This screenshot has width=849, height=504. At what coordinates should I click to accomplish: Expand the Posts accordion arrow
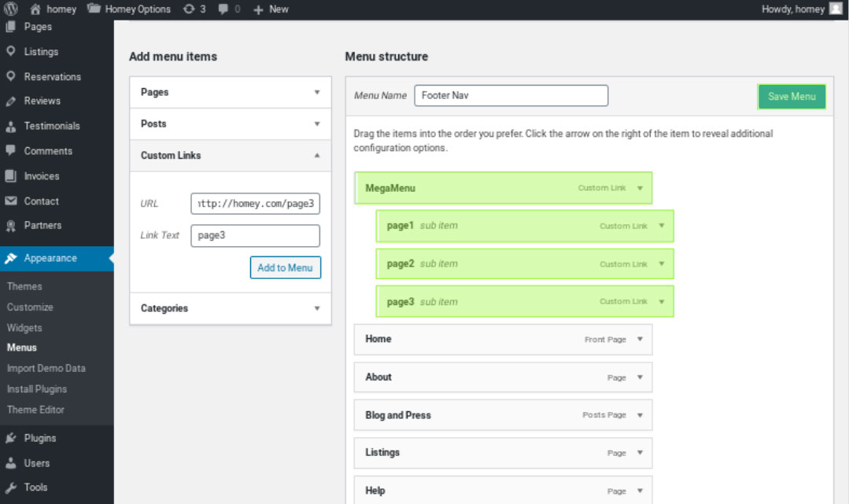click(317, 124)
